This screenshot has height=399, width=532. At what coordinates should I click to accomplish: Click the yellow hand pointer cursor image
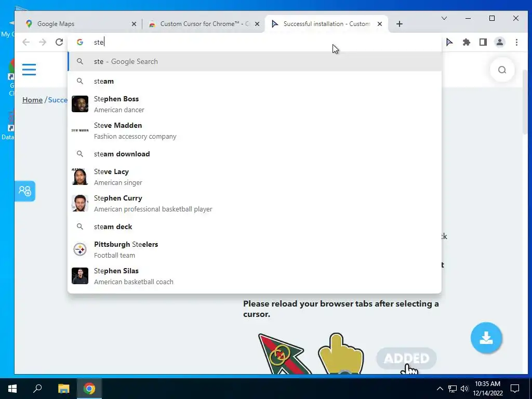(x=341, y=353)
